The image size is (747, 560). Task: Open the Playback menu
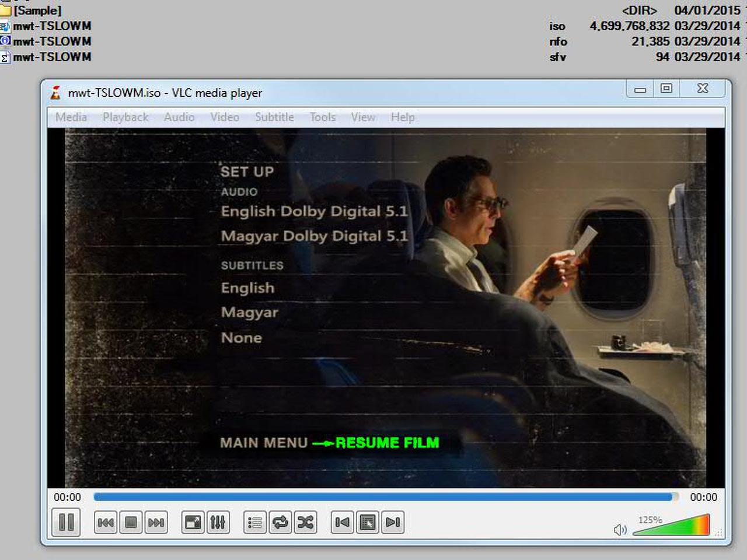(125, 117)
